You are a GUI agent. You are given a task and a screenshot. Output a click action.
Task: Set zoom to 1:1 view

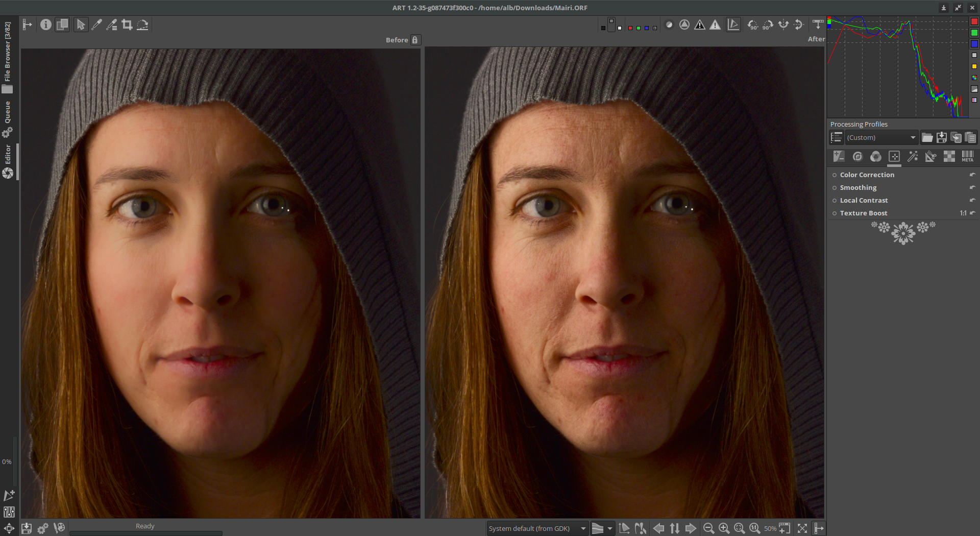point(754,528)
